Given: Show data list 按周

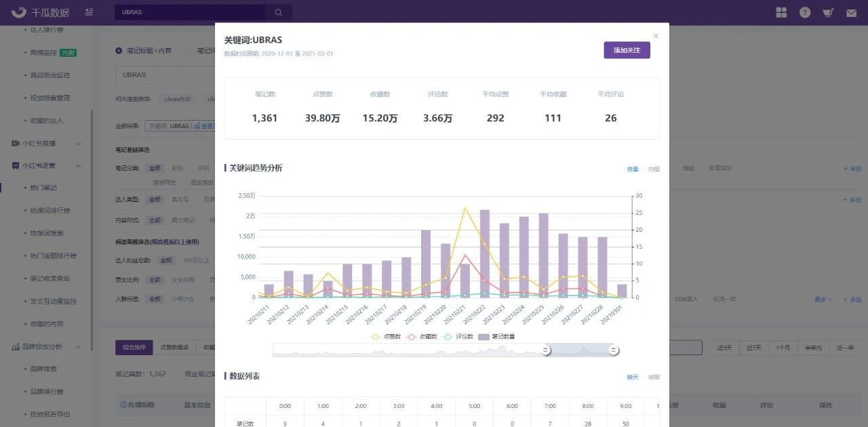Looking at the screenshot, I should click(x=654, y=377).
